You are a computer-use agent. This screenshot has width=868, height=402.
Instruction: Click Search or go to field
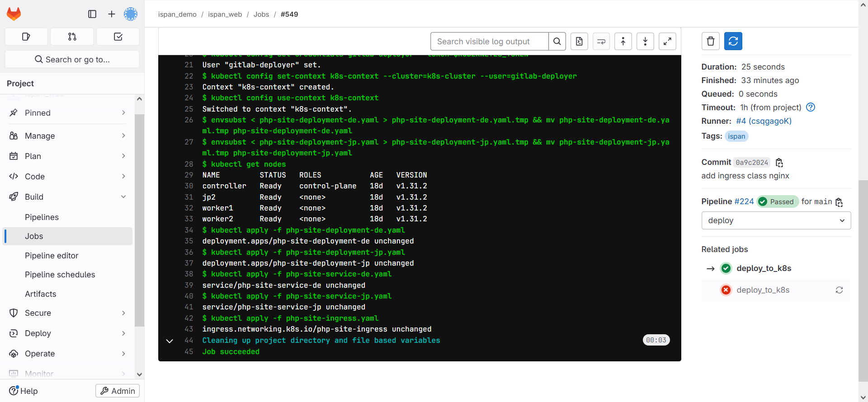[72, 59]
